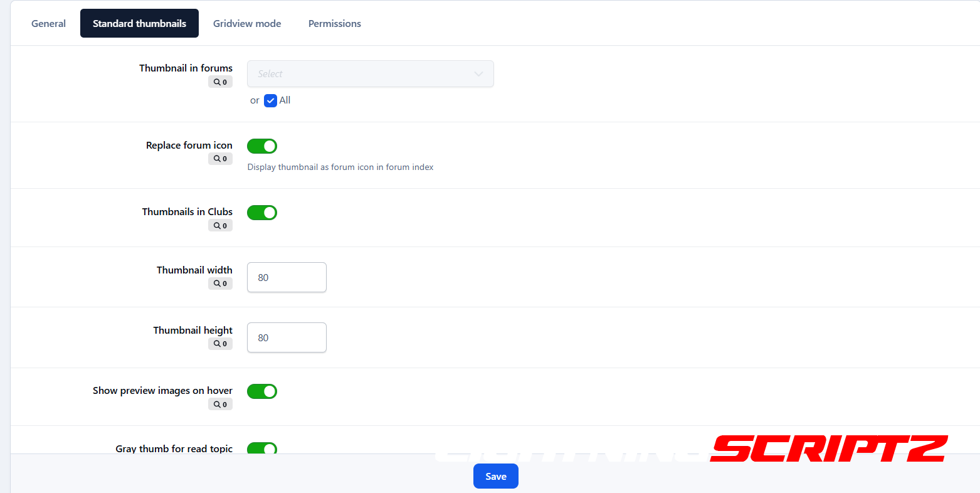Turn off Thumbnails in Clubs switch

click(262, 213)
